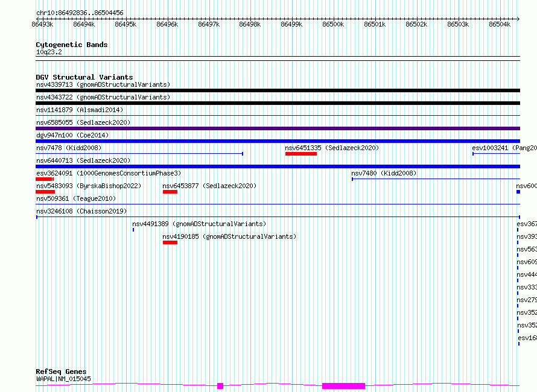
Task: Click the 86499k ruler label
Action: coord(291,24)
